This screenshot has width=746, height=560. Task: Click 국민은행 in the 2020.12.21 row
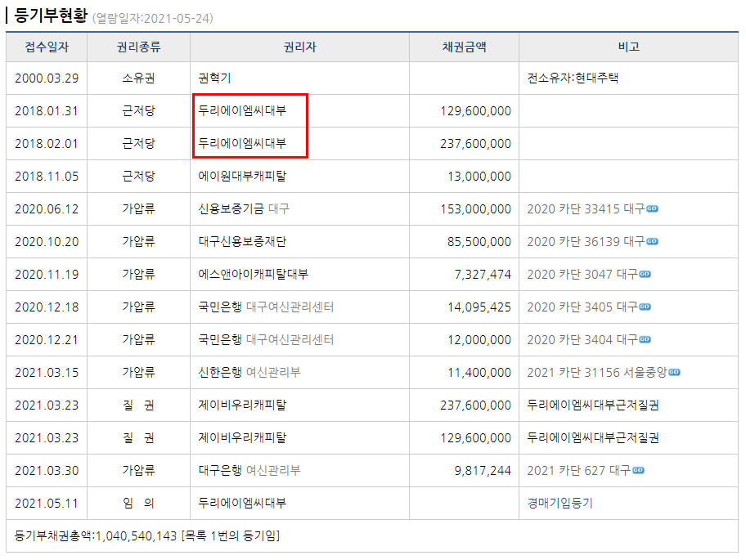pos(220,339)
